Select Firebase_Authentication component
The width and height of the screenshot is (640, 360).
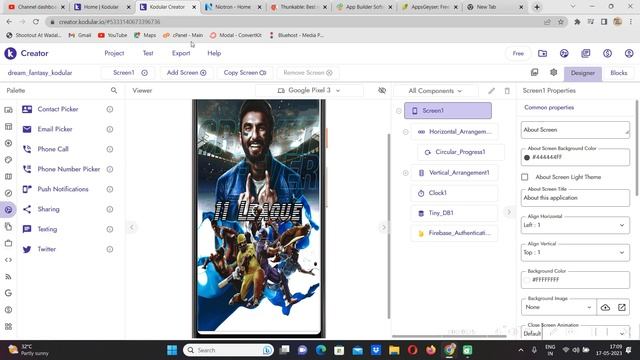tap(454, 233)
